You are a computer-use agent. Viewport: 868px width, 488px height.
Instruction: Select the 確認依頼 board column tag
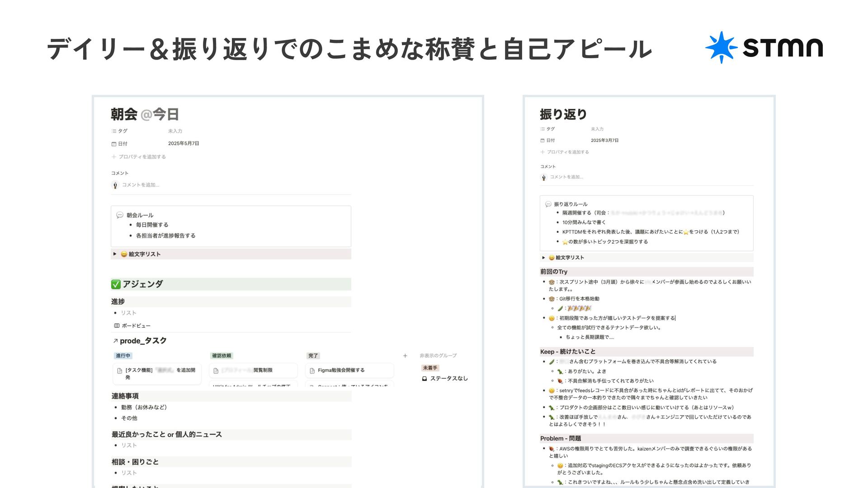[222, 356]
